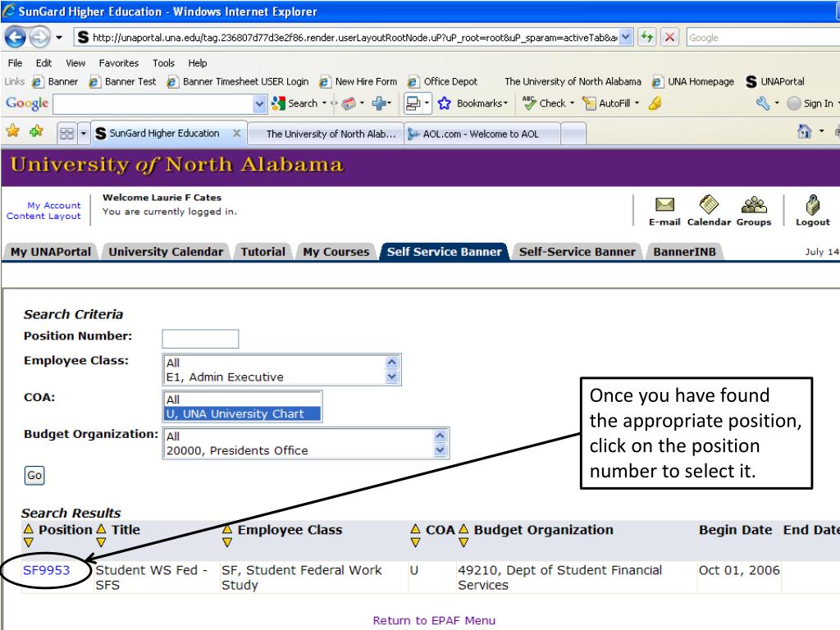Click the Quick Tabs grid icon
Viewport: 840px width, 630px height.
coord(67,133)
